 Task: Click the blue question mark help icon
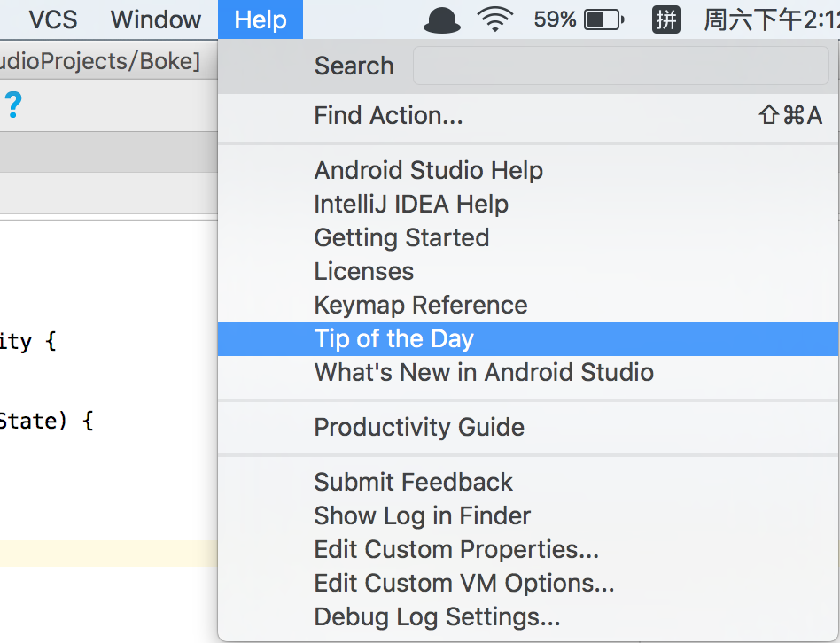coord(13,105)
